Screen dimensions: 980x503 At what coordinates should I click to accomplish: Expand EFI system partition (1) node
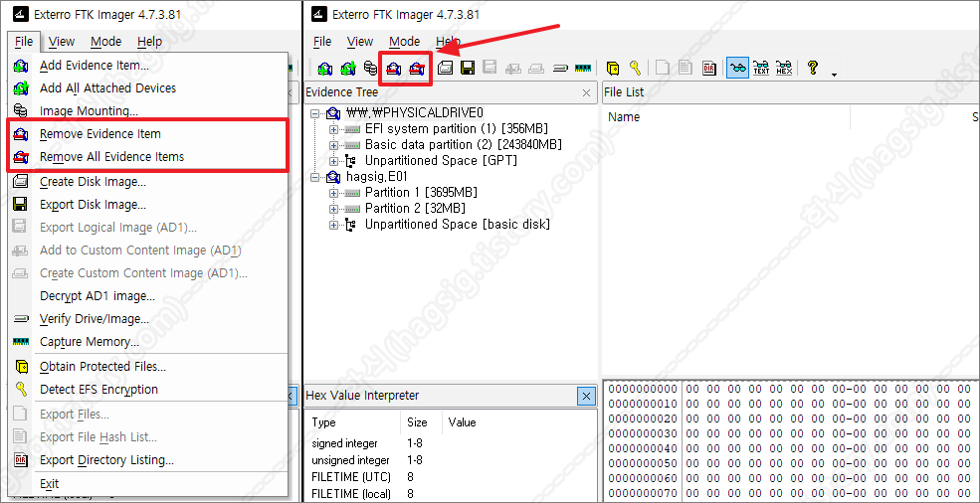tap(333, 129)
